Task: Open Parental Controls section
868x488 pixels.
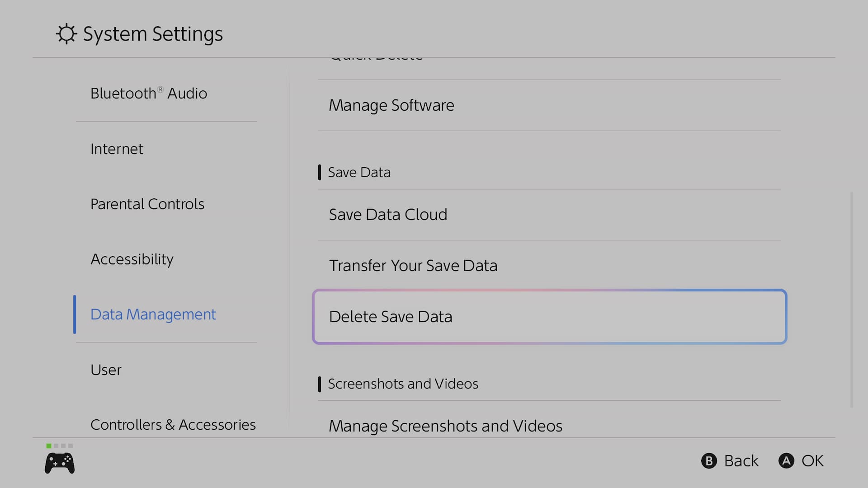Action: [x=147, y=204]
